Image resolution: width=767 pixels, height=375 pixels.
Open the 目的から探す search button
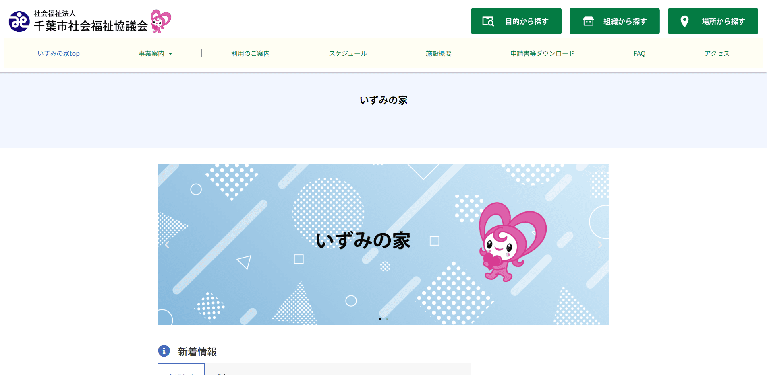(x=516, y=21)
